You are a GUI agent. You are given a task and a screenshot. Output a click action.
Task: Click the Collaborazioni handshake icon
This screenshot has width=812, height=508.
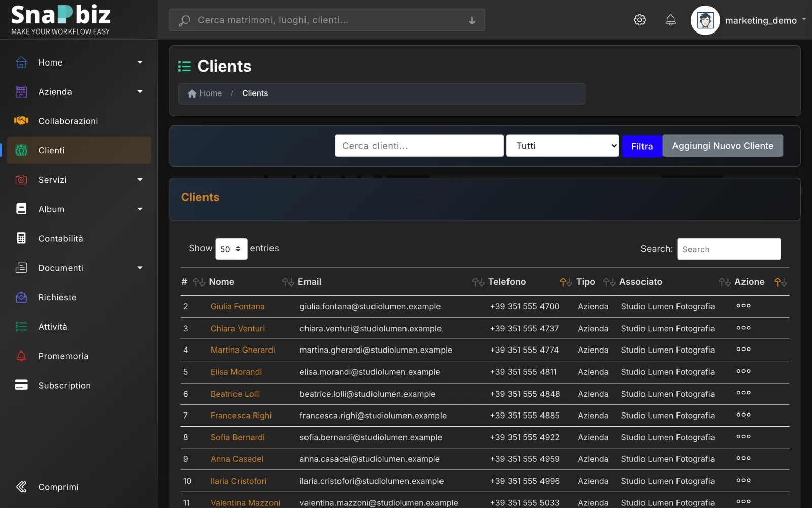(x=21, y=121)
